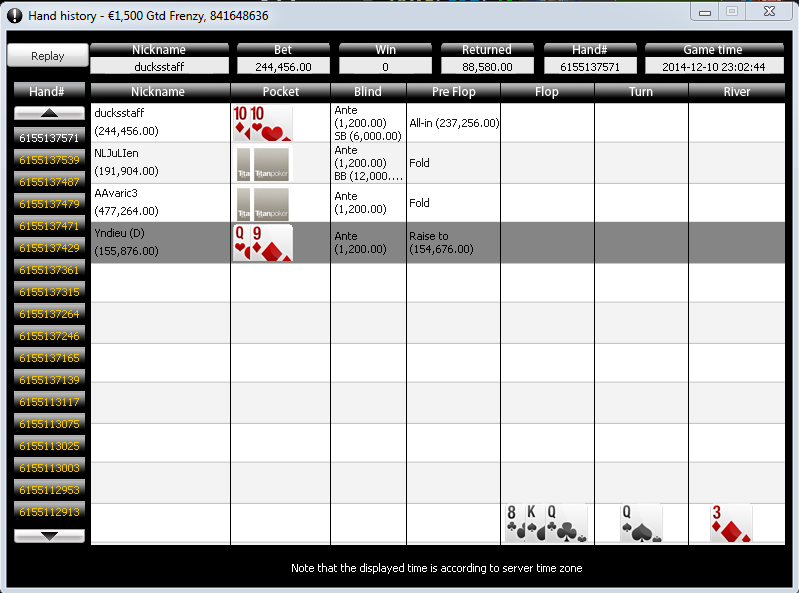
Task: Click NLJuLIen's face-down pocket cards
Action: [263, 164]
